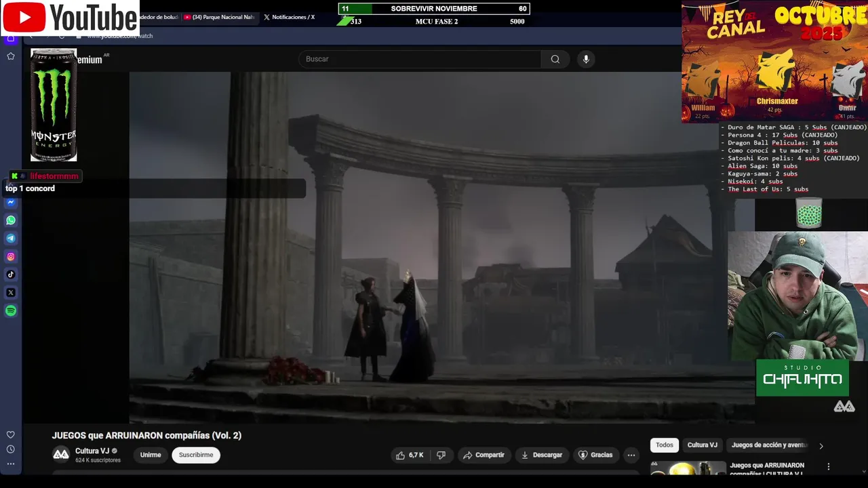Click the sidebar heart (pinboards) icon
Viewport: 868px width, 488px height.
11,435
